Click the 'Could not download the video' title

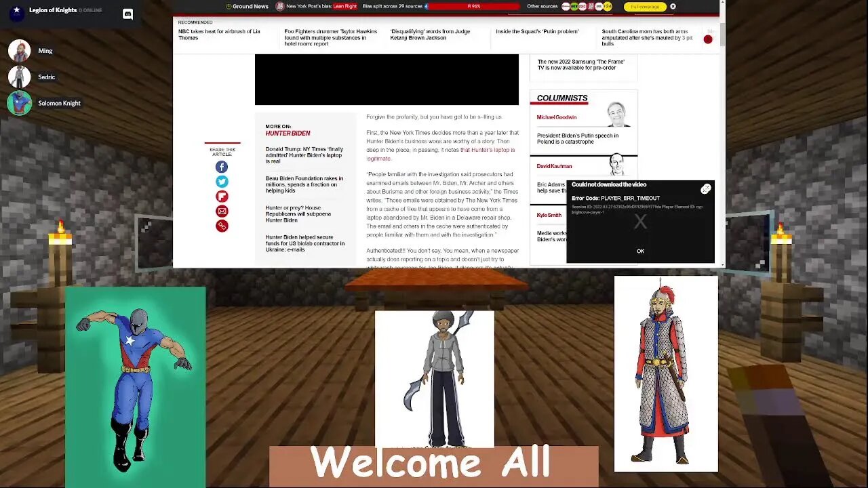(609, 184)
